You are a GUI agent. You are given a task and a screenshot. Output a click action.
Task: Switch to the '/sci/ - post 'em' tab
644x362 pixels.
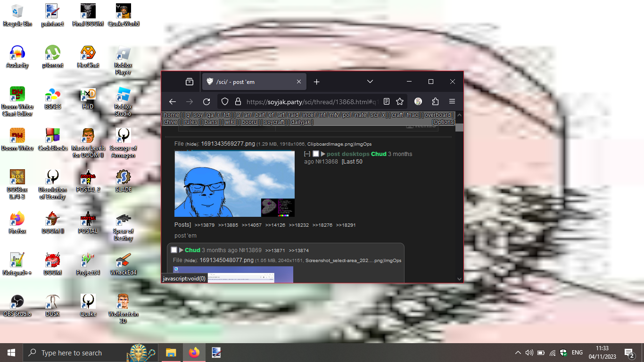point(255,82)
